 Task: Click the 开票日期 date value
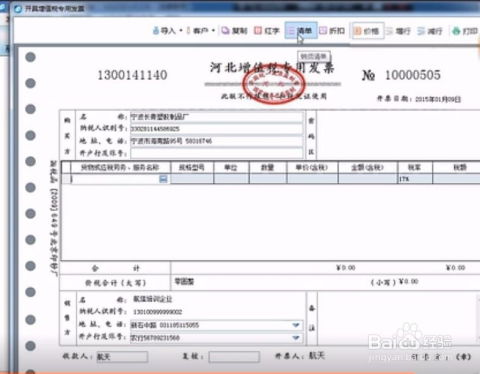point(439,99)
